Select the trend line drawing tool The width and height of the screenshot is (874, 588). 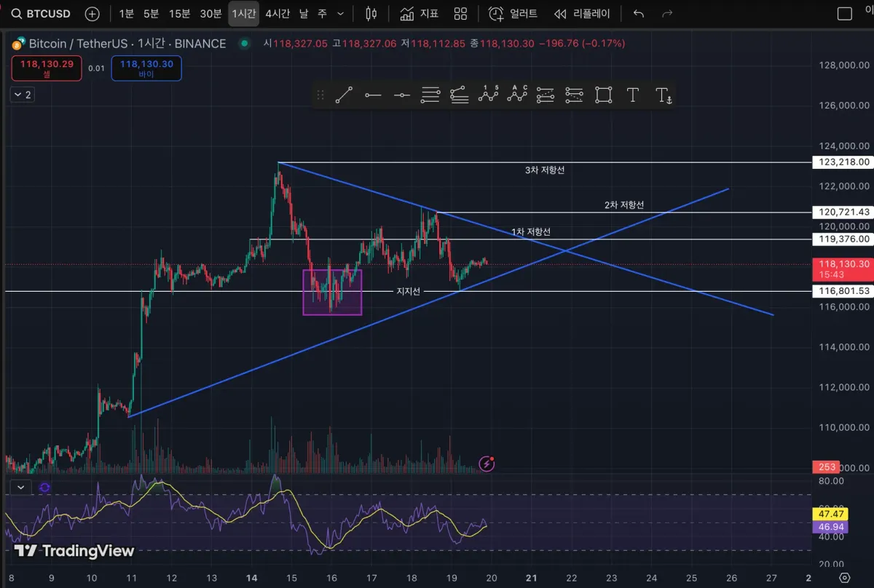click(344, 95)
